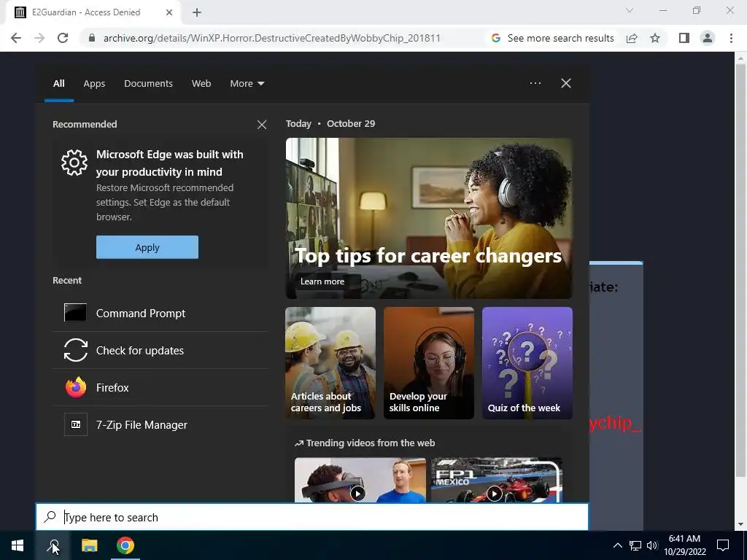Click the page vertical scrollbar
The height and width of the screenshot is (560, 747).
tap(740, 270)
